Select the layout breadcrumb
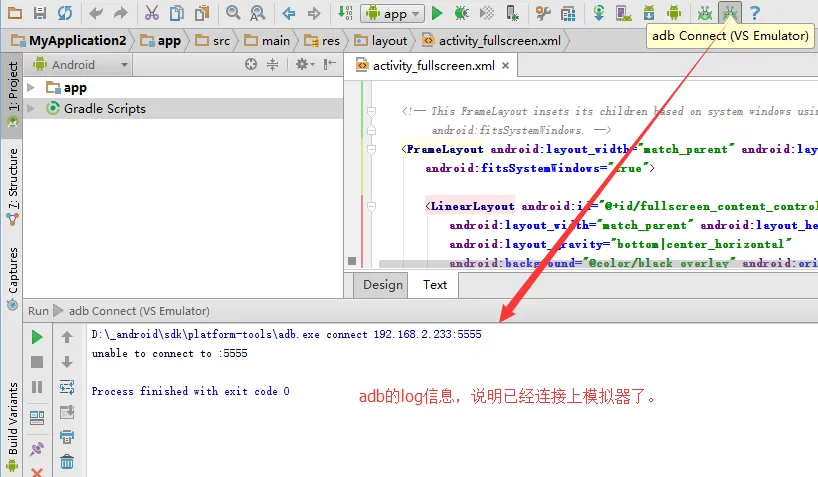Screen dimensions: 818x477 pyautogui.click(x=381, y=40)
